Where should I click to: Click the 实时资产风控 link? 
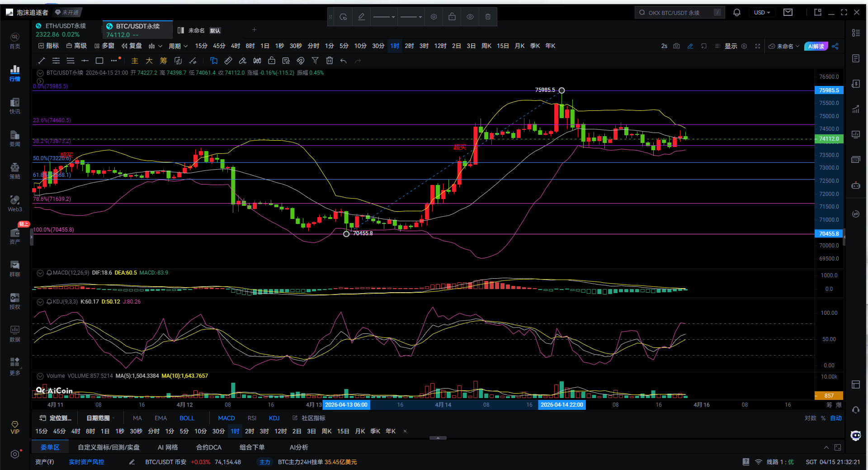pos(86,462)
